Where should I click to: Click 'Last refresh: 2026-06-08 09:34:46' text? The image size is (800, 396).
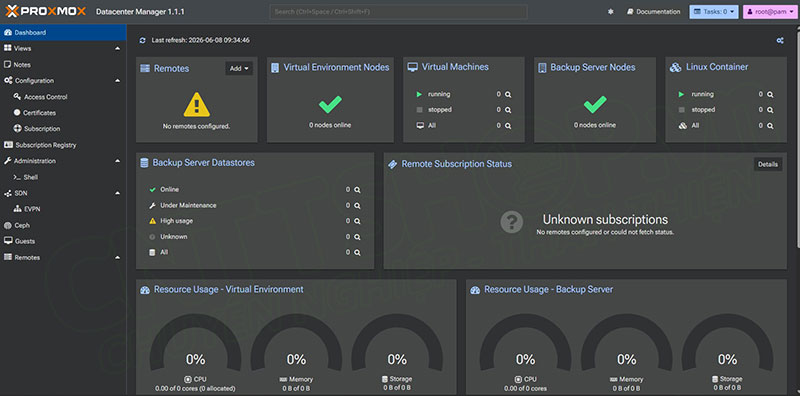[x=201, y=40]
